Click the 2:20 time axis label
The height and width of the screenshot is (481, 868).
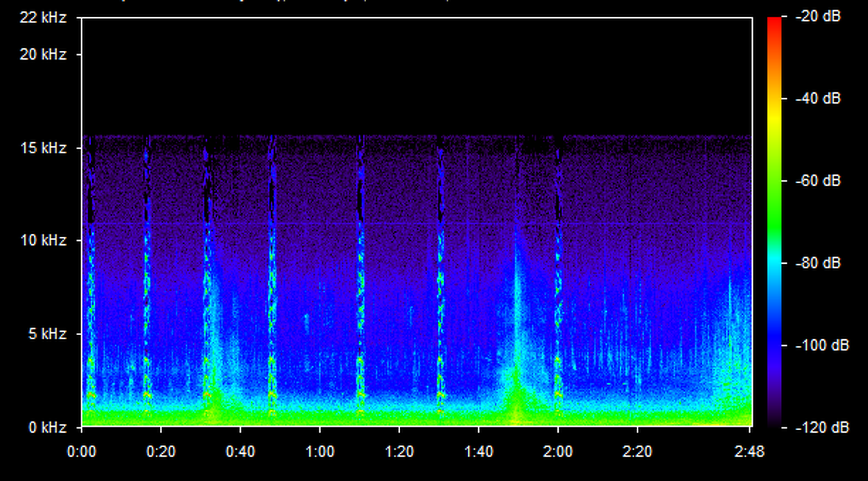637,452
